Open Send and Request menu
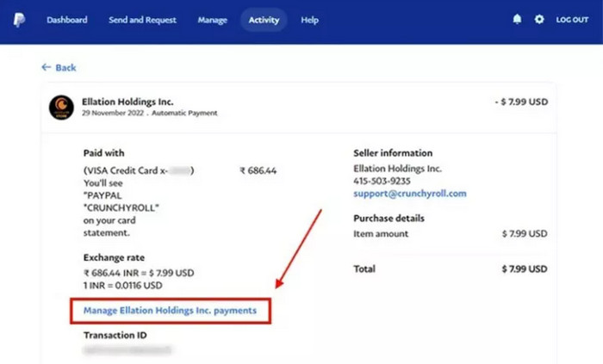 pyautogui.click(x=142, y=20)
